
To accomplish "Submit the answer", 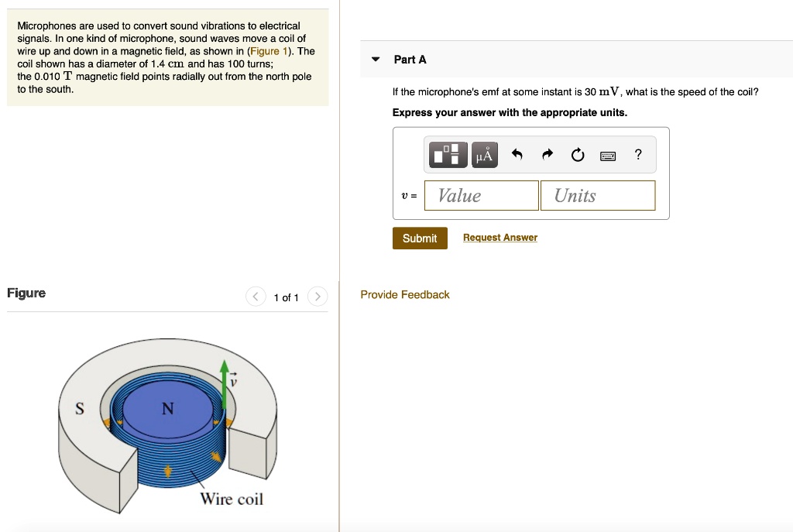I will [x=420, y=238].
